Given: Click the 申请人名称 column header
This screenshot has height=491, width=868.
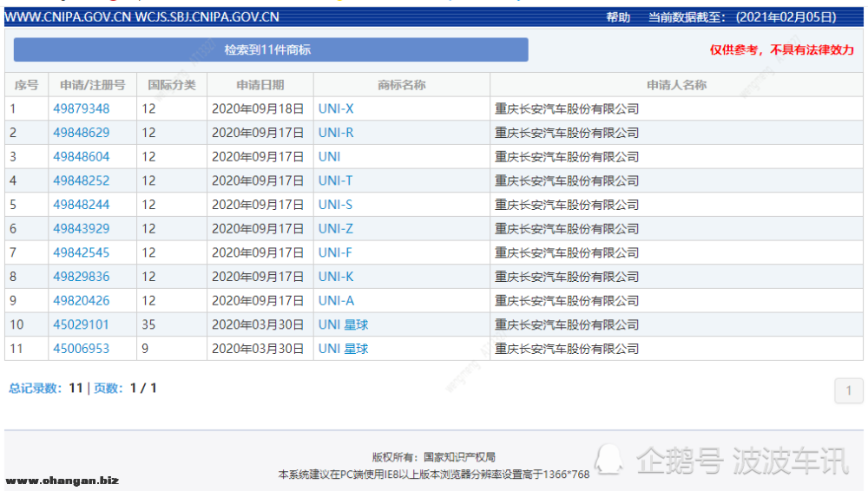Looking at the screenshot, I should tap(676, 85).
